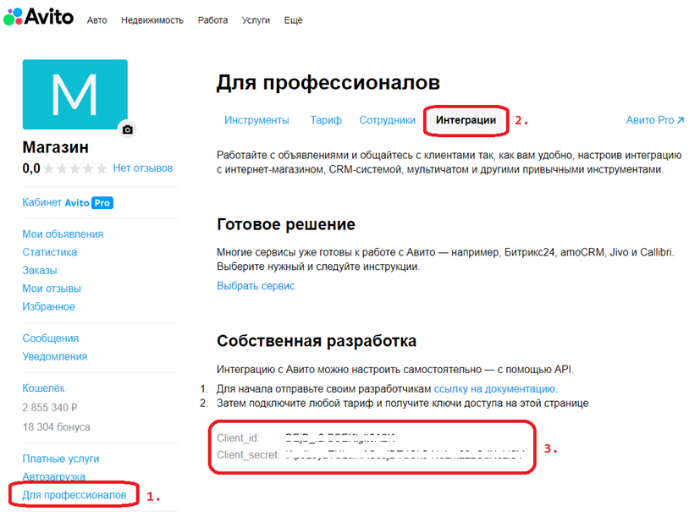Select the Интеграции tab
The width and height of the screenshot is (700, 519).
tap(465, 120)
